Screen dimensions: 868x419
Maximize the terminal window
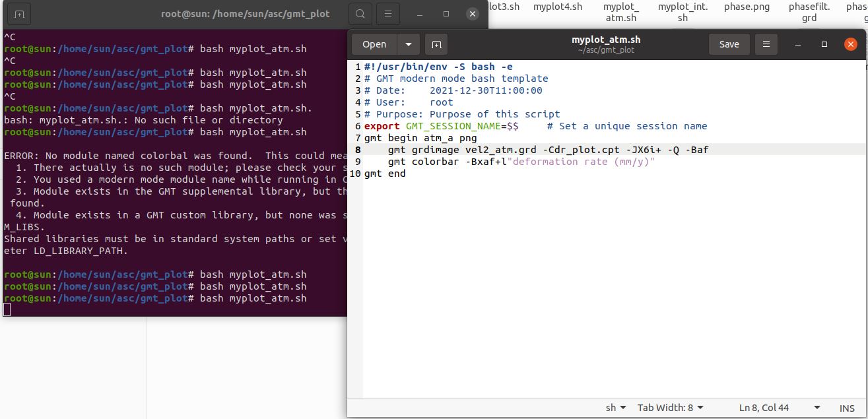(x=446, y=14)
